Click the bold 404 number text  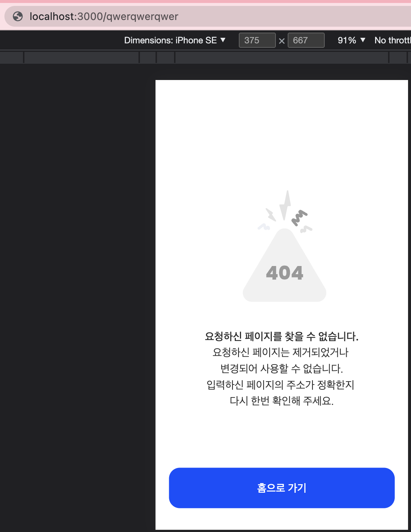point(284,273)
